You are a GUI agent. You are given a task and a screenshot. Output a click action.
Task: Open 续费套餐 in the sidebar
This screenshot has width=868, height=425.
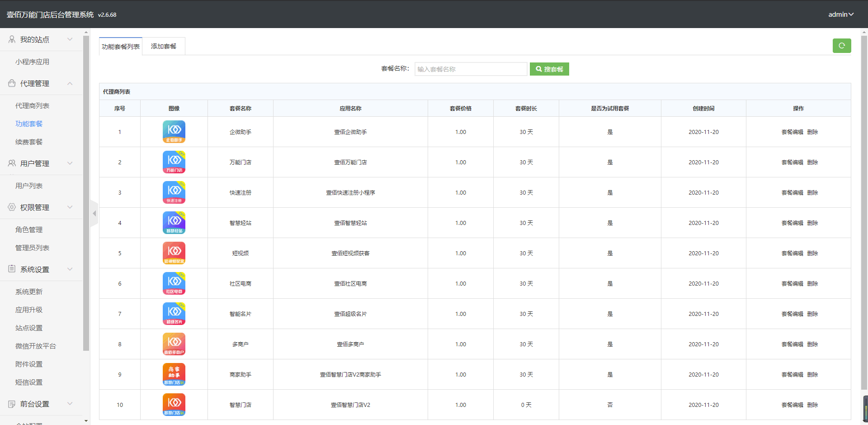pyautogui.click(x=29, y=142)
